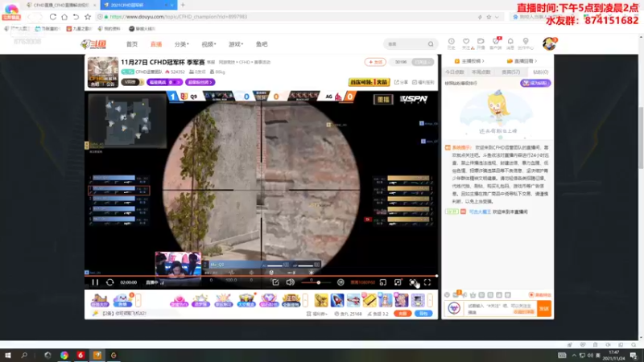Click the browser home button
Screen dimensions: 644x362
[64, 17]
